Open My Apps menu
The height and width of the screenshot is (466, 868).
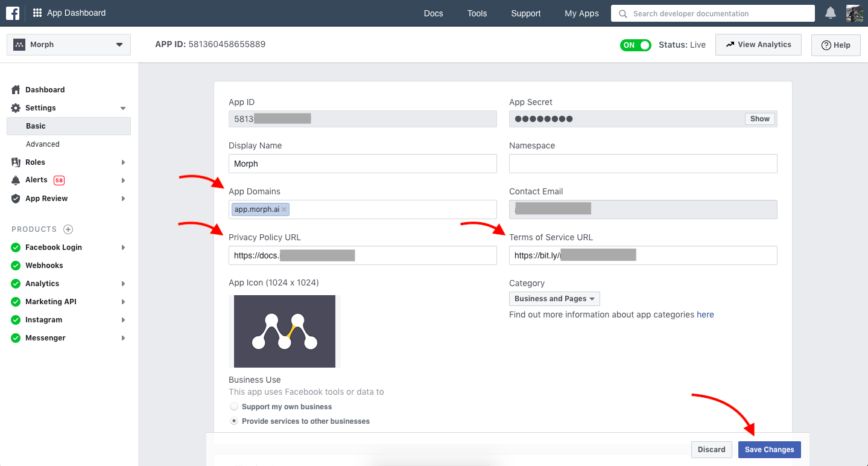pos(581,13)
